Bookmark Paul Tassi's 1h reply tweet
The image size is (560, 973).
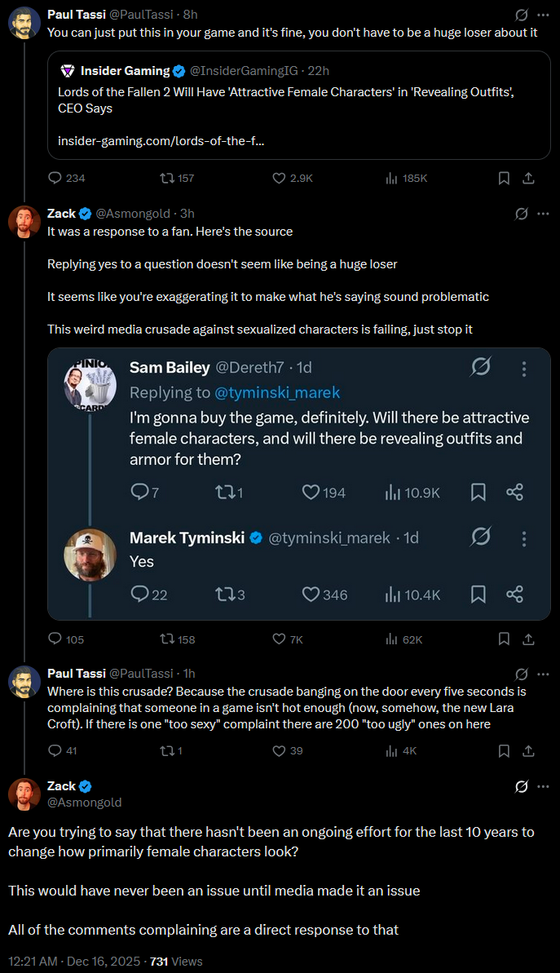pos(504,750)
